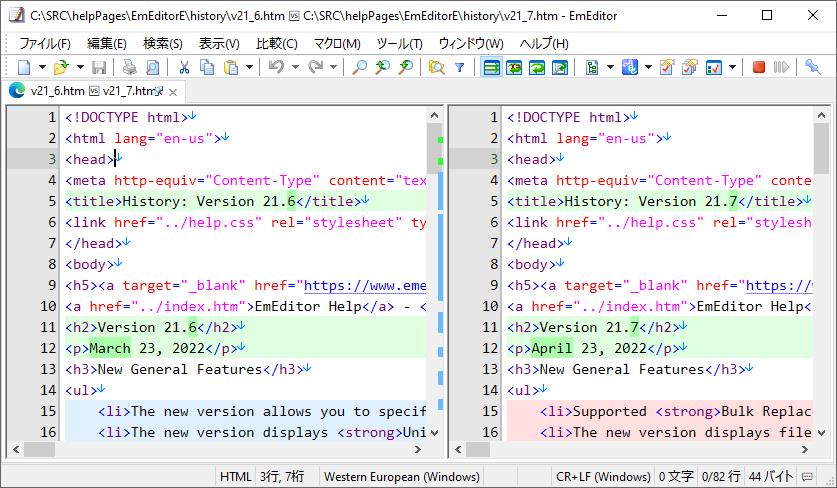The height and width of the screenshot is (488, 837).
Task: Click the EmEditor app icon in title bar
Action: [x=17, y=15]
